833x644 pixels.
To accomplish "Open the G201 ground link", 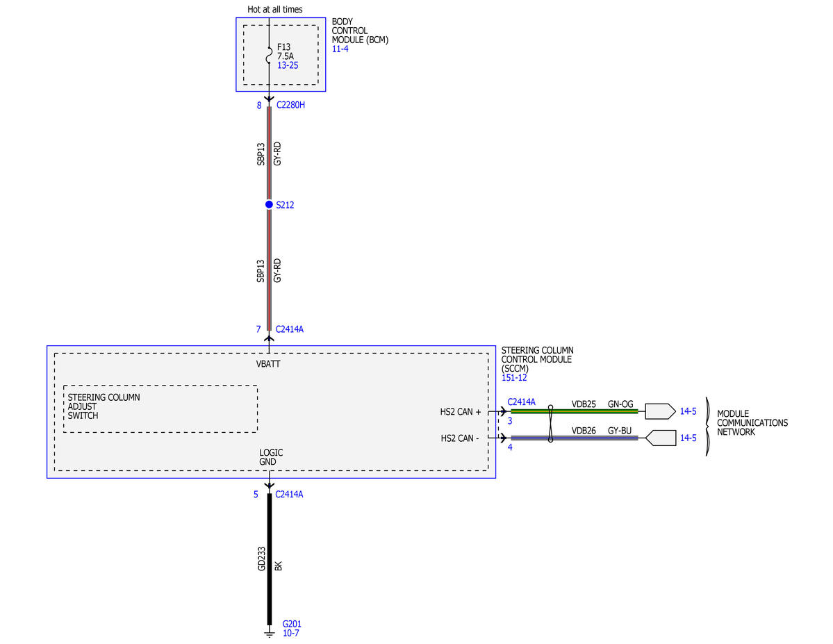I will coord(292,624).
